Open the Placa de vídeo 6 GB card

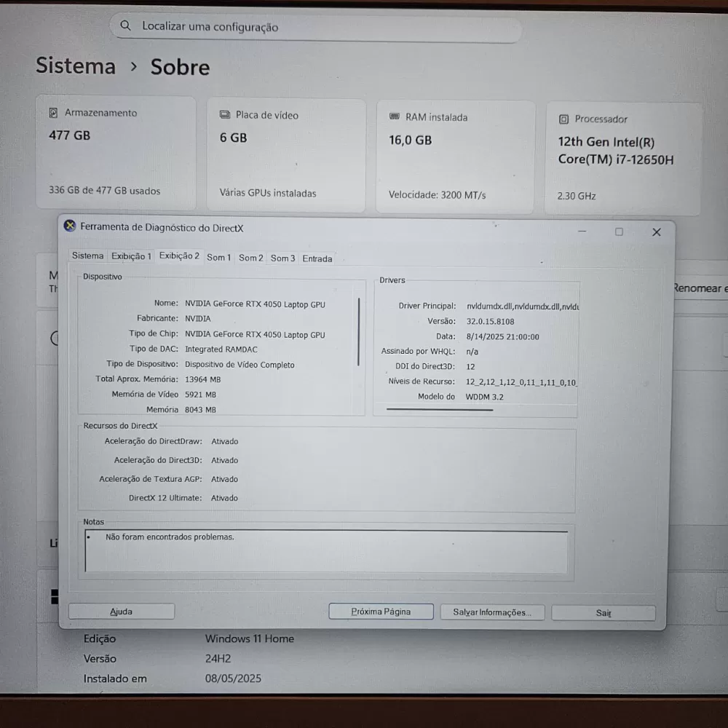[x=286, y=154]
